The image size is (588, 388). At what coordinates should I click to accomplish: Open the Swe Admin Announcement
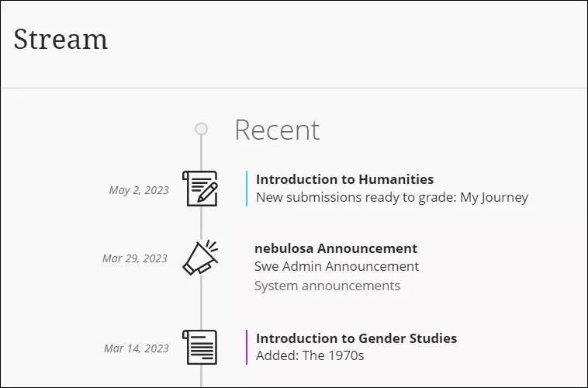point(337,266)
